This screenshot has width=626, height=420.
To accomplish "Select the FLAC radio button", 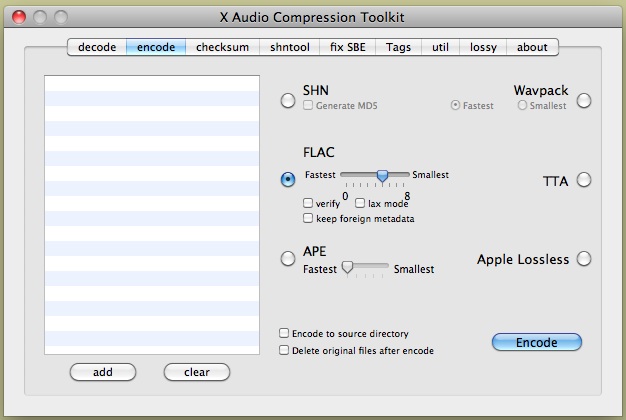I will [288, 180].
